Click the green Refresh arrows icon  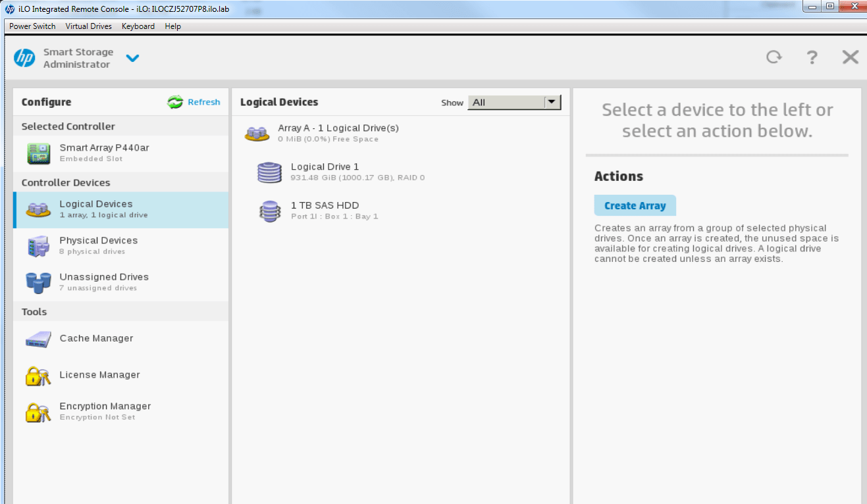[175, 102]
